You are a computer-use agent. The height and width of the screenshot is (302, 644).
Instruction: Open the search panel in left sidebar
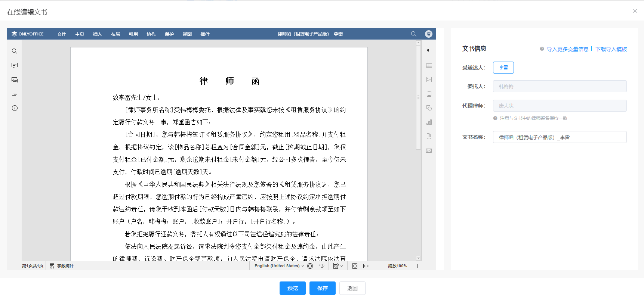tap(15, 51)
